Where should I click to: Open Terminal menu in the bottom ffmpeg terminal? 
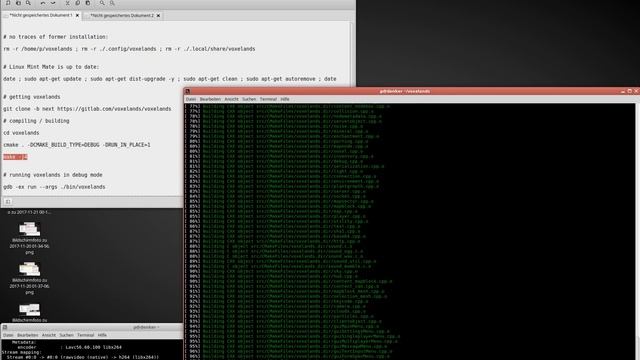[x=86, y=335]
